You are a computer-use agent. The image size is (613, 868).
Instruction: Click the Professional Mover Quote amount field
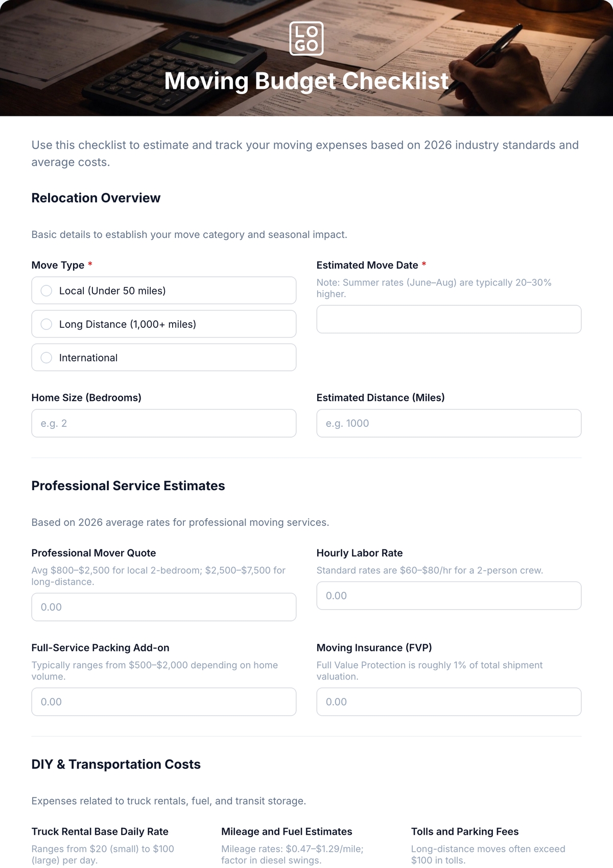point(164,607)
